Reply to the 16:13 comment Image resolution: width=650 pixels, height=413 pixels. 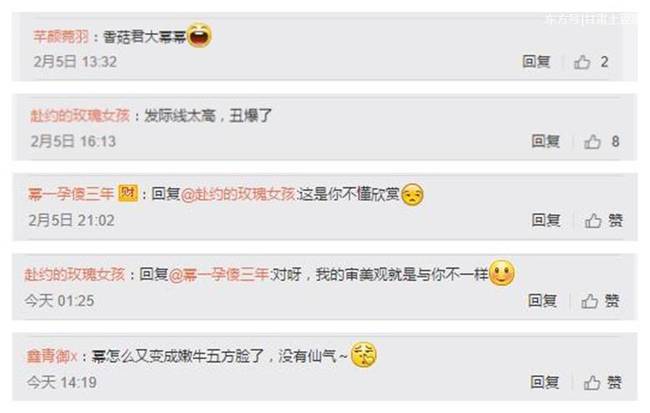click(546, 141)
